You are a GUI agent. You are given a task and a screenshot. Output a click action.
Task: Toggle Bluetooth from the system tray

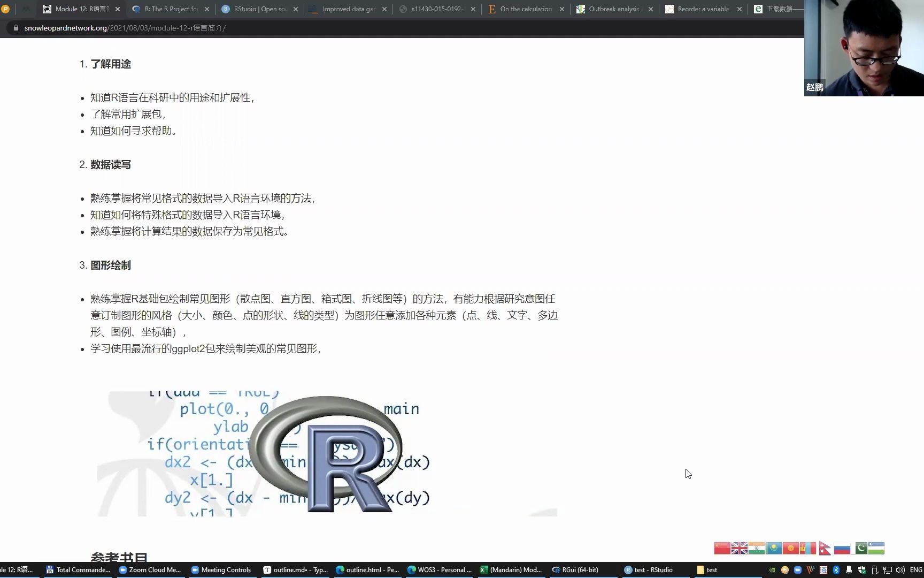[x=836, y=570]
